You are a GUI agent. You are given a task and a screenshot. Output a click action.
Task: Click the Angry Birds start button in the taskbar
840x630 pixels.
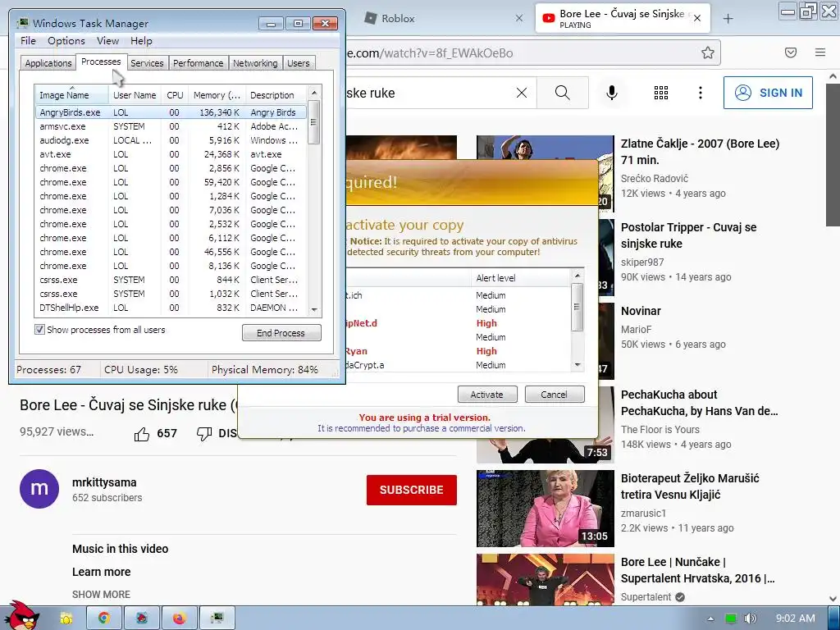(x=21, y=616)
